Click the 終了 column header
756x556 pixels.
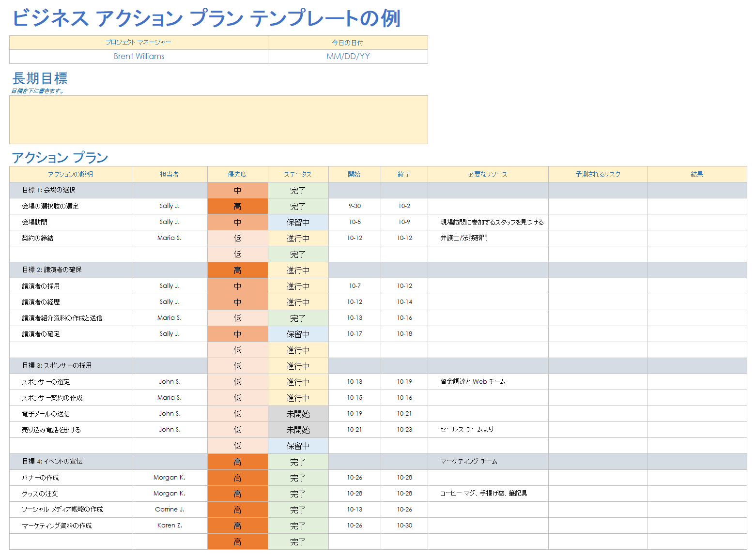(404, 174)
